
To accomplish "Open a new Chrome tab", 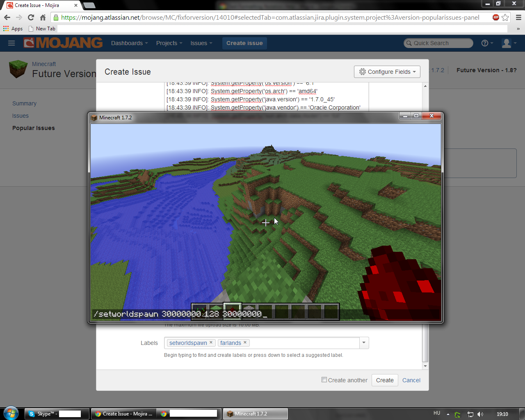I will click(89, 5).
